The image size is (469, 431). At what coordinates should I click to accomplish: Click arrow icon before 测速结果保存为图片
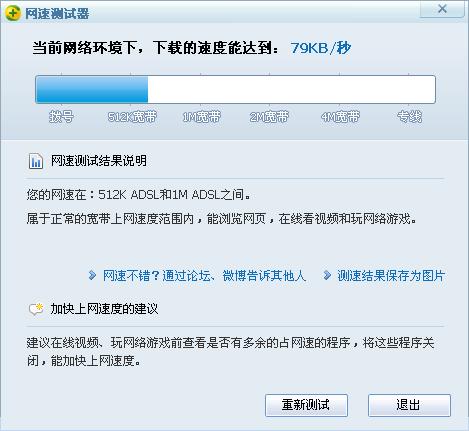coord(327,275)
